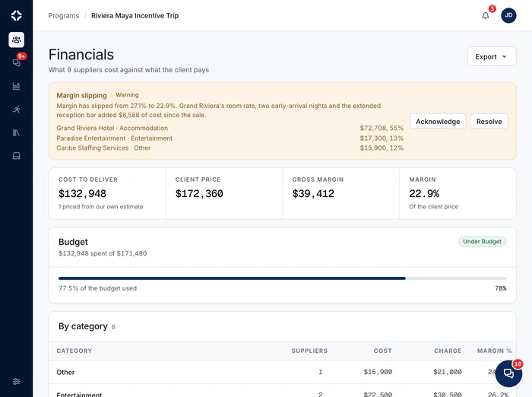Click the 78% budget percentage label
The image size is (532, 397).
500,288
